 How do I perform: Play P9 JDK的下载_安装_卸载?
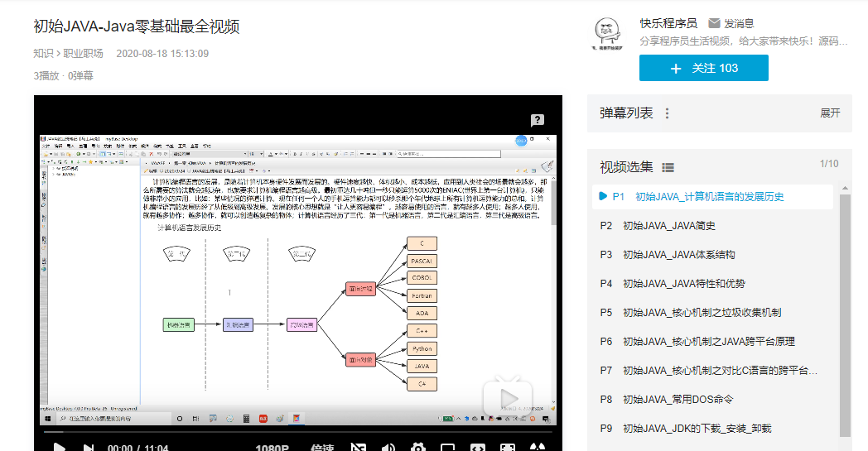tap(712, 429)
